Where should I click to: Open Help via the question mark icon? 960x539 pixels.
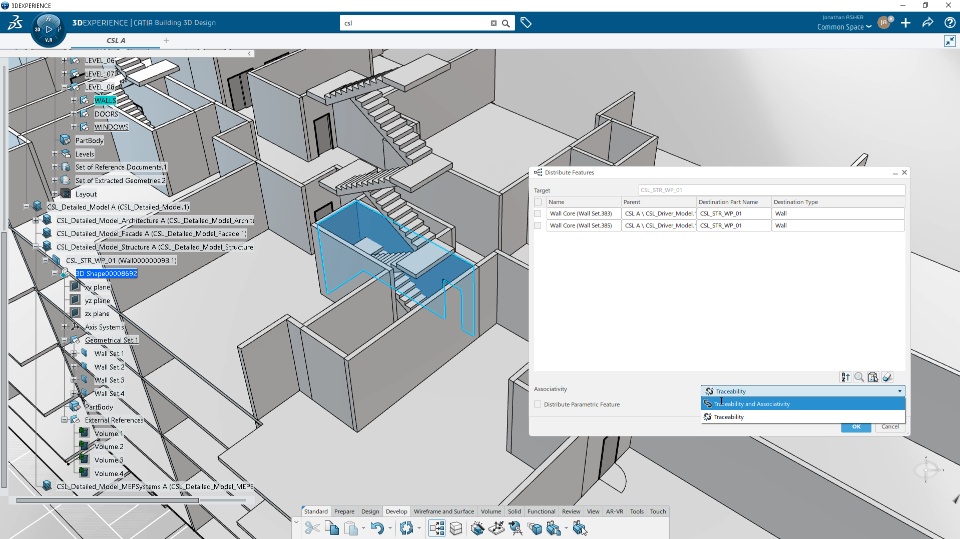pos(950,23)
